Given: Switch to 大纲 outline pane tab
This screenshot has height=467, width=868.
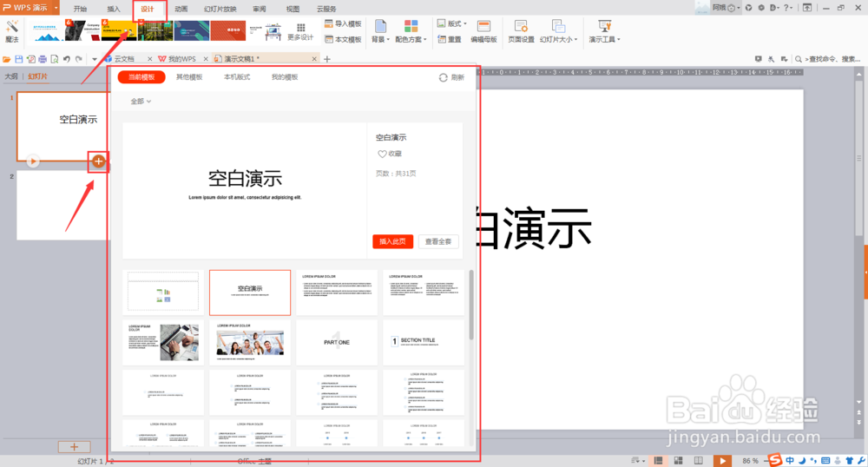Looking at the screenshot, I should click(11, 76).
